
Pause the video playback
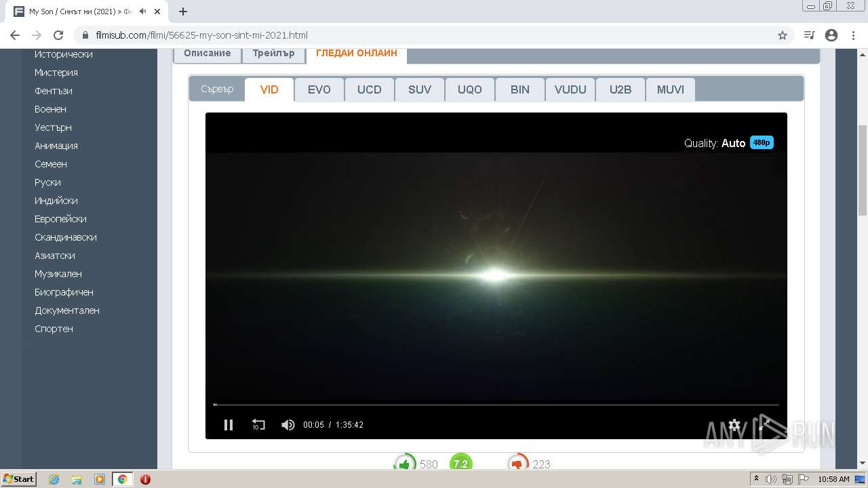point(229,425)
